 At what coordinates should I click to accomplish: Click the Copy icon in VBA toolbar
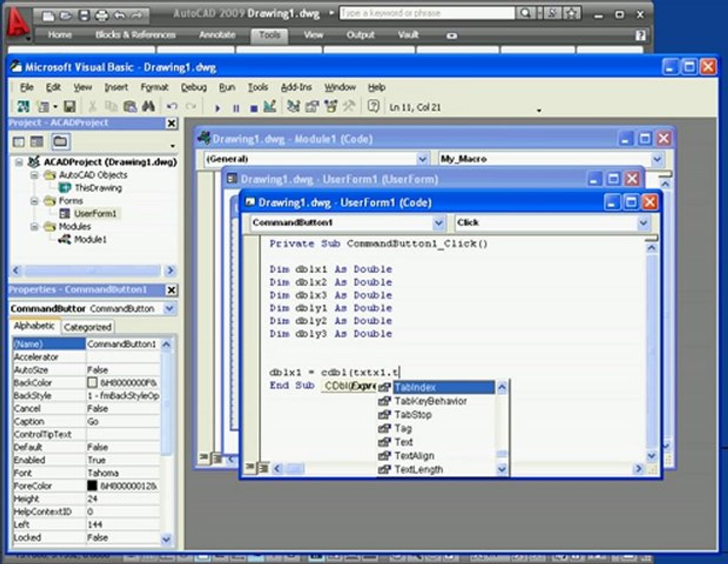[x=111, y=107]
